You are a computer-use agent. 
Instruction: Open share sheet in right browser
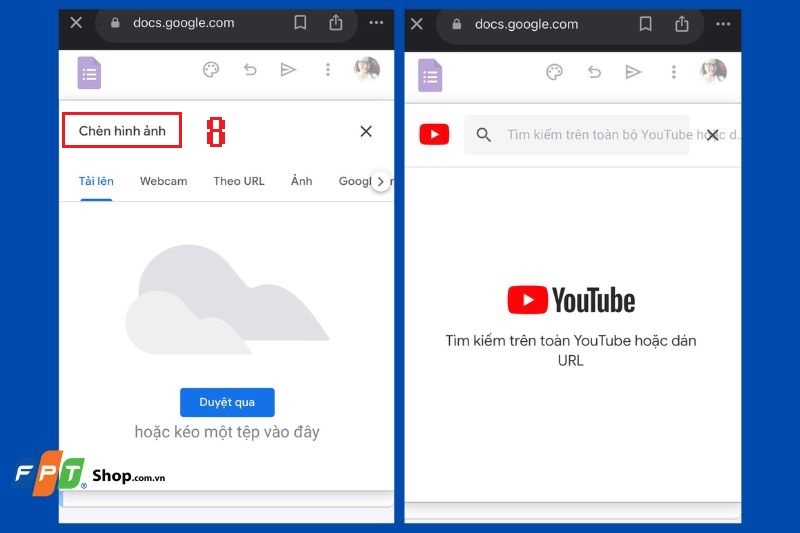point(682,23)
